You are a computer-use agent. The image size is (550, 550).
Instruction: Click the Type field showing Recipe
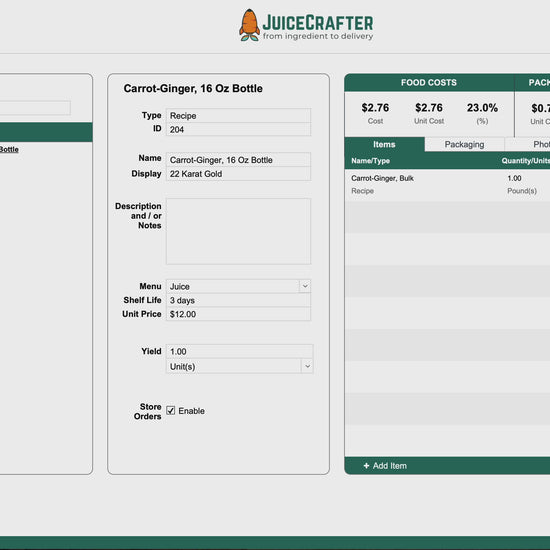tap(239, 115)
